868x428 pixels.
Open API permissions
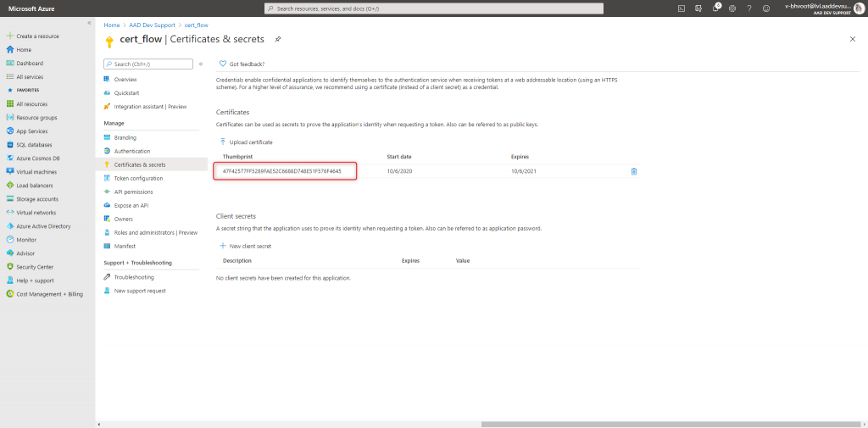129,192
